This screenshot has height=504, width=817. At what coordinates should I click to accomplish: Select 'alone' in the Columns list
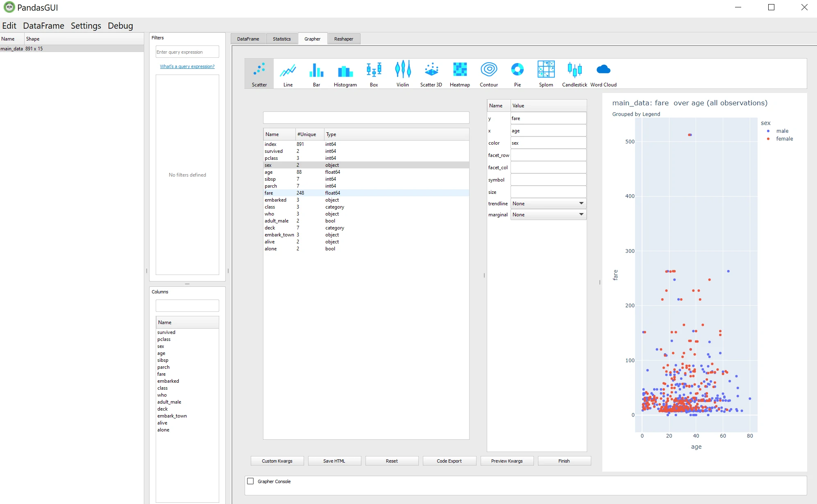pyautogui.click(x=187, y=430)
